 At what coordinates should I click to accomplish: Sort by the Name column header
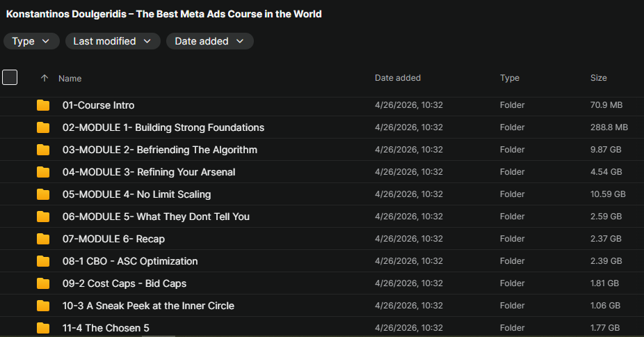click(70, 79)
